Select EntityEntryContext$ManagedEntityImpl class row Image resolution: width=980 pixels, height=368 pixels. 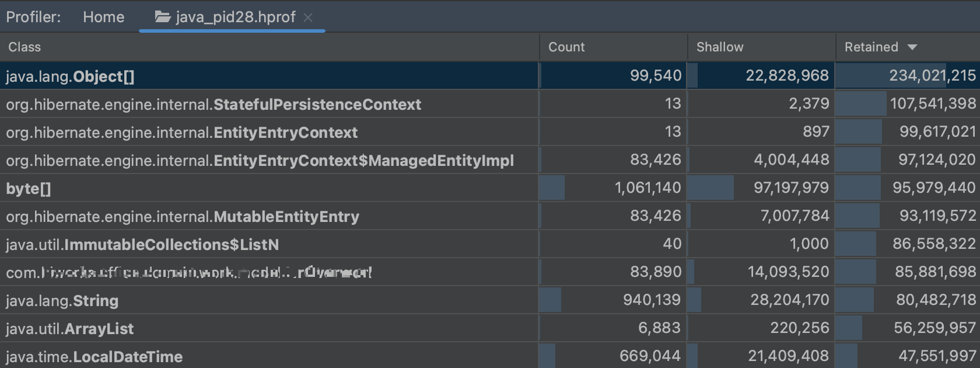(x=490, y=160)
